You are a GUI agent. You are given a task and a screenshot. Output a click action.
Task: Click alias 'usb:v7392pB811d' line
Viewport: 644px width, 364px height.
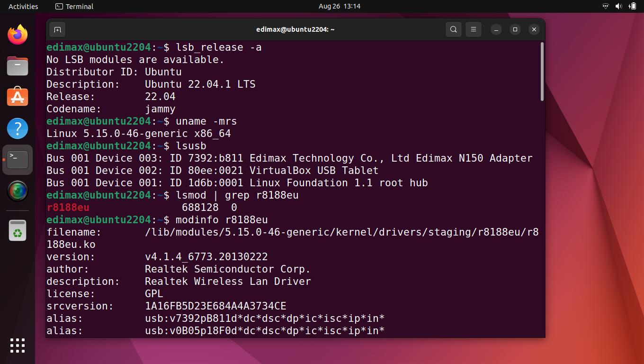[x=215, y=318]
